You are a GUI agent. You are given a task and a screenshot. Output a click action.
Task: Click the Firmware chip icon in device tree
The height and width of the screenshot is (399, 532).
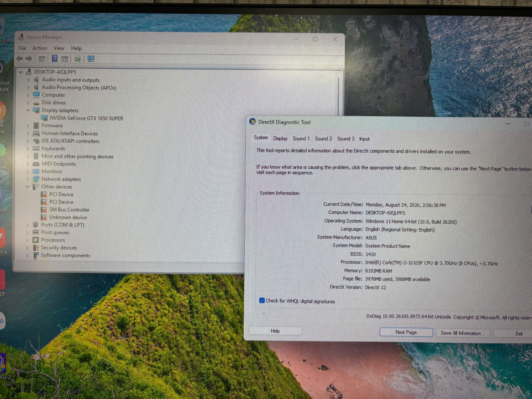pyautogui.click(x=36, y=126)
